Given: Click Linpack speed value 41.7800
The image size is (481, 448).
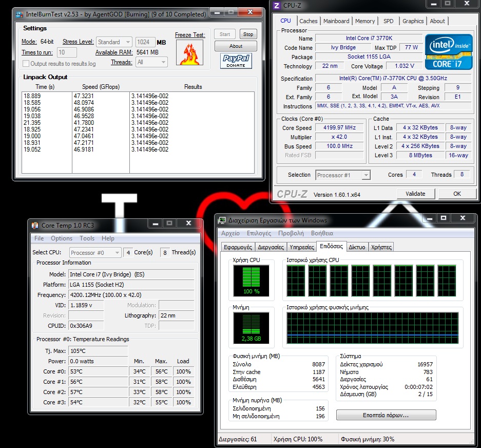Looking at the screenshot, I should coord(84,122).
